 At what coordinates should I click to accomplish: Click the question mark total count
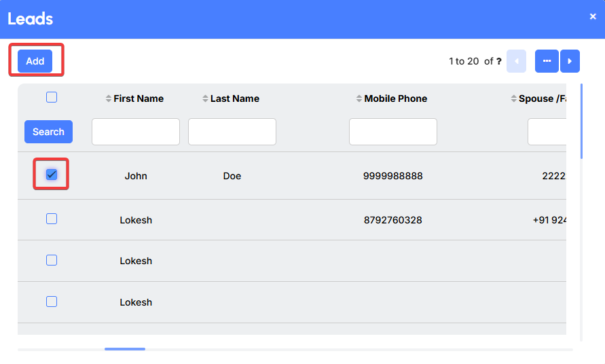pyautogui.click(x=499, y=61)
